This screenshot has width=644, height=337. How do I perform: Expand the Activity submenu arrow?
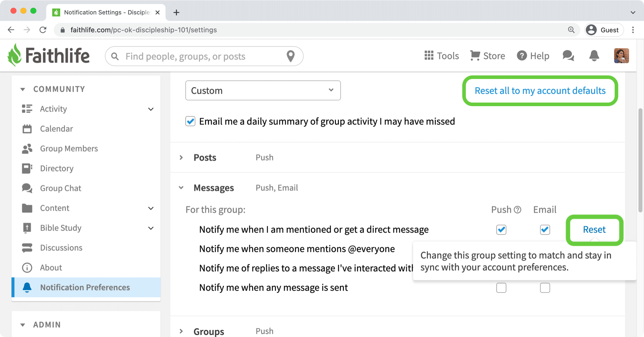[151, 109]
